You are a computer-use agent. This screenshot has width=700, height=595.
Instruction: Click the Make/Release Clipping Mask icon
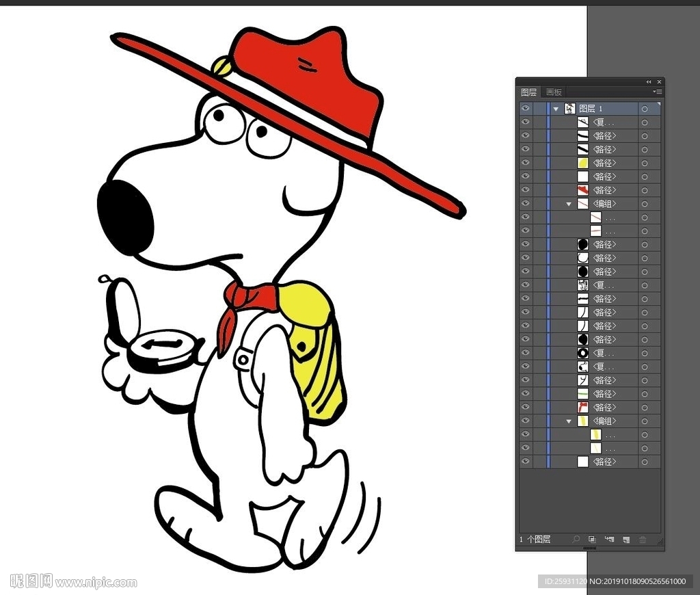coord(592,539)
